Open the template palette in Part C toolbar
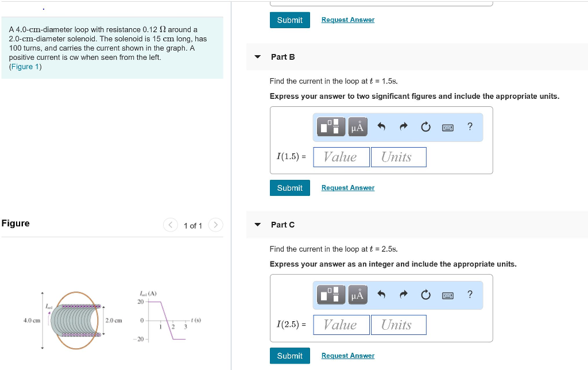 coord(331,295)
